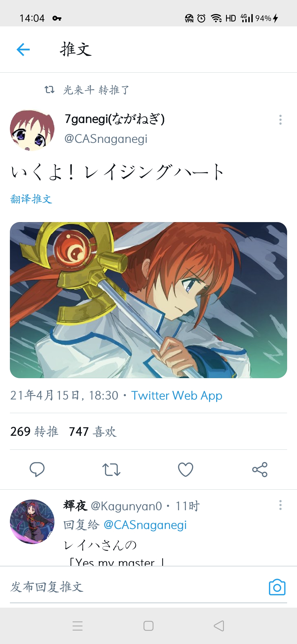Open more options for 7ganegi's tweet
This screenshot has width=297, height=644.
pyautogui.click(x=280, y=120)
